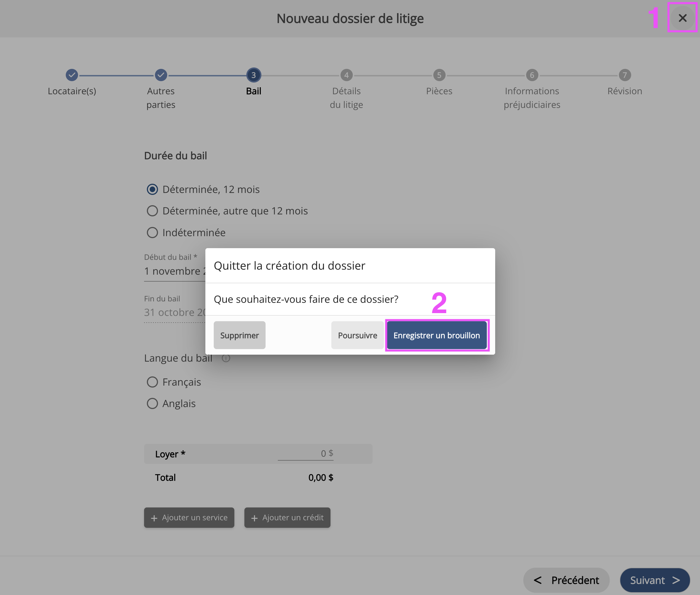This screenshot has width=700, height=595.
Task: Jump to step 7 Révision circle
Action: [x=624, y=75]
